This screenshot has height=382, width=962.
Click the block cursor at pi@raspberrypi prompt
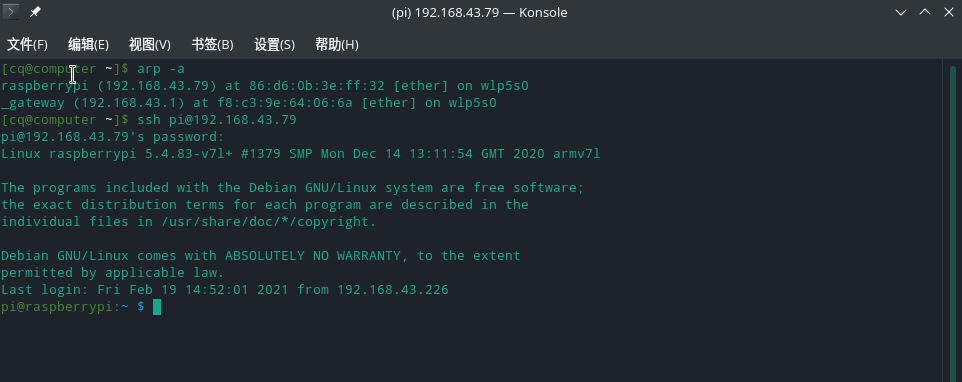tap(157, 307)
